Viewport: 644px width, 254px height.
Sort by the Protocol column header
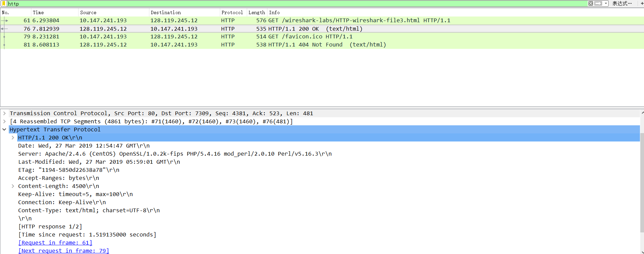point(233,12)
